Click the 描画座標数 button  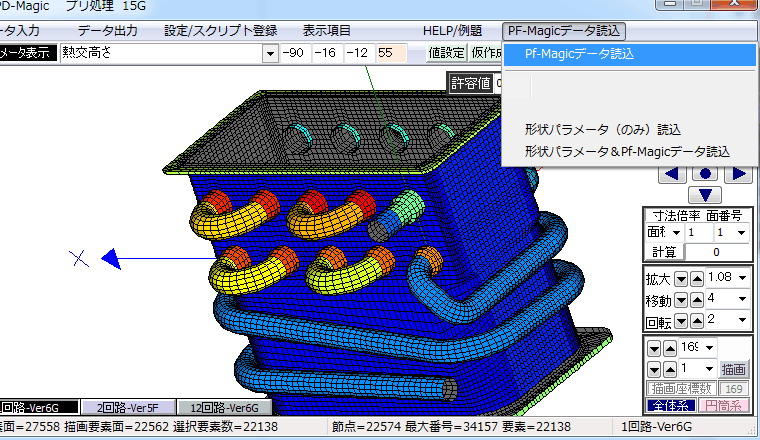tap(681, 389)
